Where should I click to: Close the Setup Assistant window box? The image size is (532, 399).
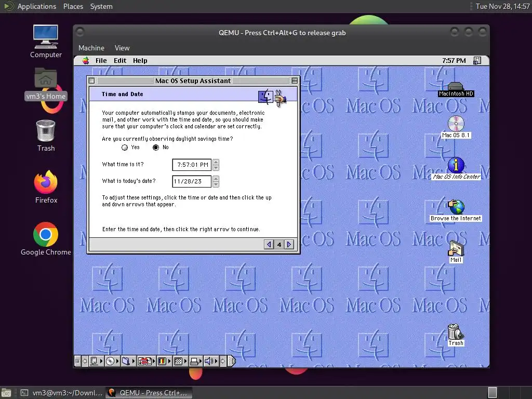(91, 81)
